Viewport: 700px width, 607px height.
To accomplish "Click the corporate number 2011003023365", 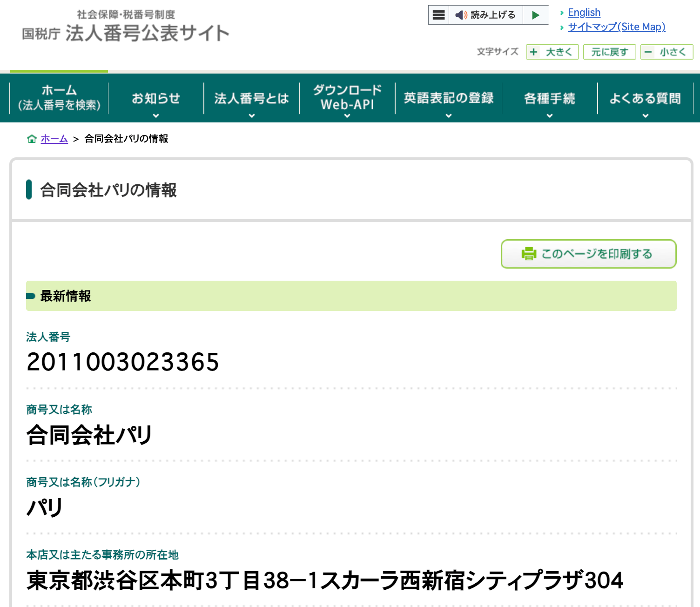I will pos(123,362).
